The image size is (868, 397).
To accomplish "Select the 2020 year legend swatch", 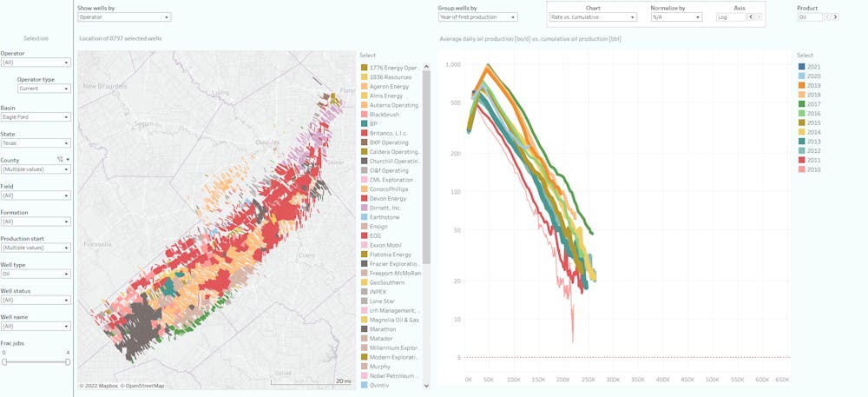I will tap(801, 76).
